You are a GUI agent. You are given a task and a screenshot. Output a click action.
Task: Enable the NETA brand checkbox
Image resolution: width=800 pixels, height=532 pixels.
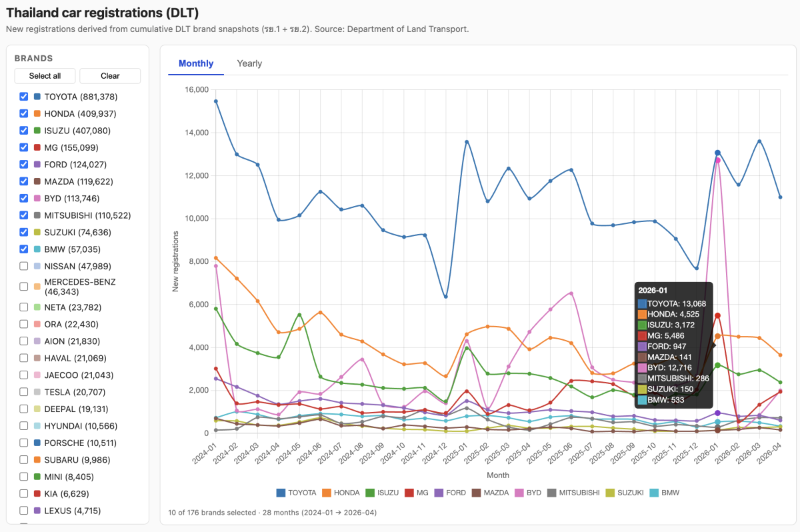pyautogui.click(x=24, y=307)
